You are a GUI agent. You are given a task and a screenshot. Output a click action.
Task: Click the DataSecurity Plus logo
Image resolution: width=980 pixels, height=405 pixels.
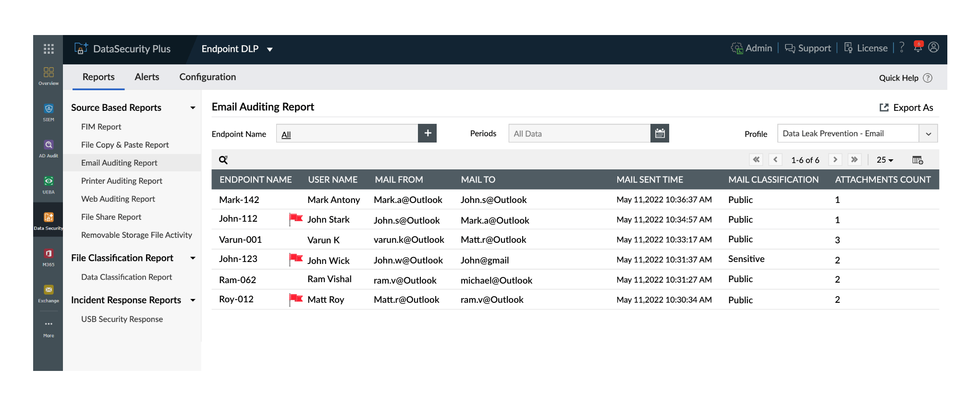122,49
